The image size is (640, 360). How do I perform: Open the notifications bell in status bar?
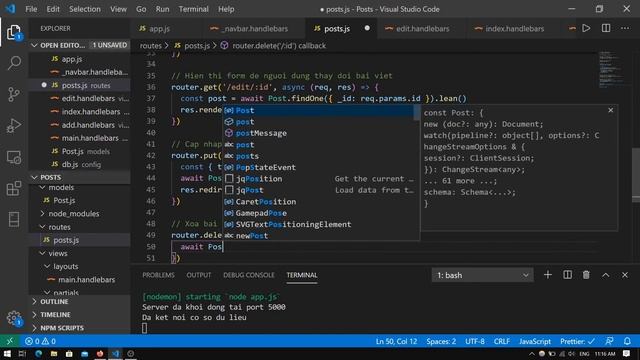(x=627, y=341)
